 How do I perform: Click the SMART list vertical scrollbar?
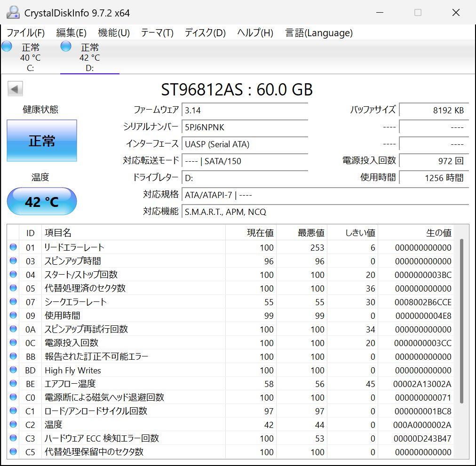click(x=461, y=320)
